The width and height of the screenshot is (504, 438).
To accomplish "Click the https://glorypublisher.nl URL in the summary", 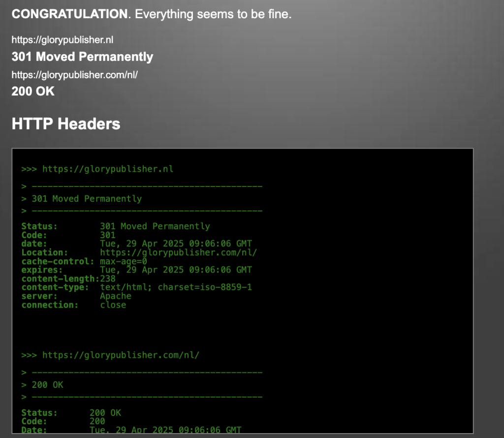I will (x=63, y=40).
